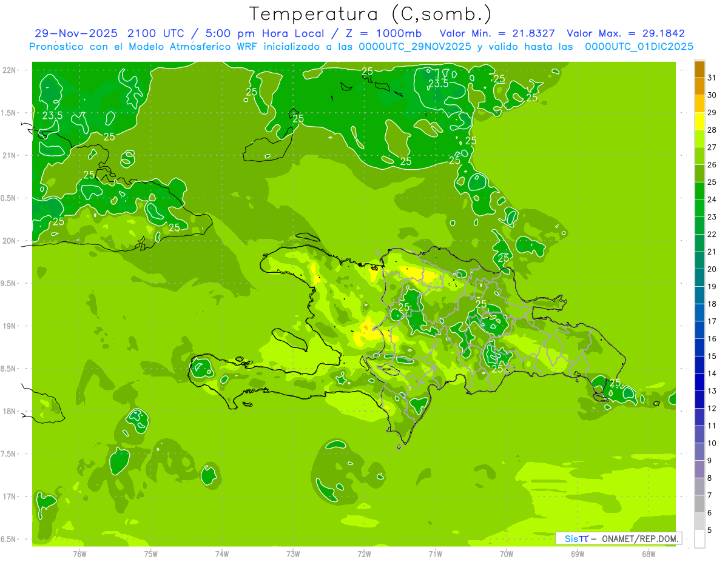
Task: Click the legend value "9"
Action: (x=710, y=461)
